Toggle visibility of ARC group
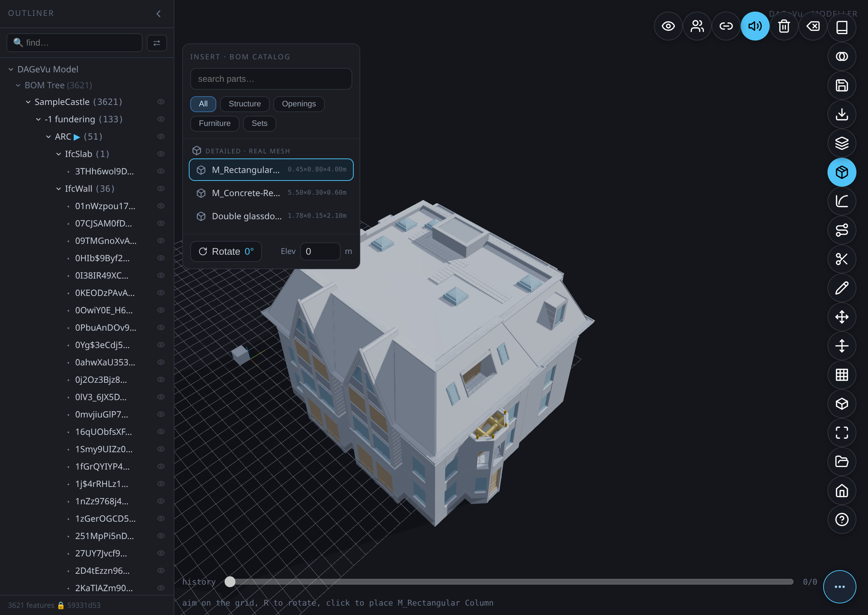 point(161,137)
